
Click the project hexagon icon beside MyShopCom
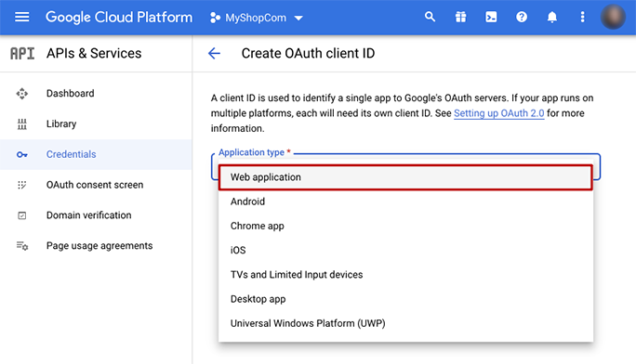[215, 18]
